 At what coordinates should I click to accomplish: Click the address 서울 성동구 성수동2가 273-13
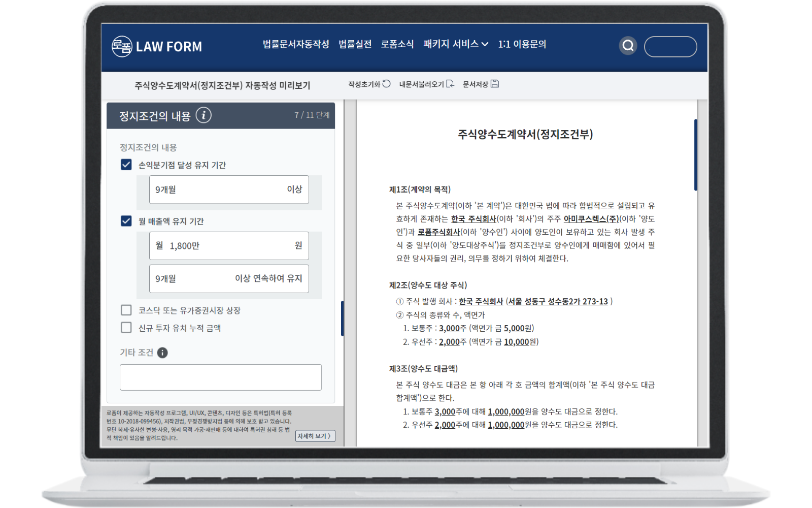(x=558, y=301)
